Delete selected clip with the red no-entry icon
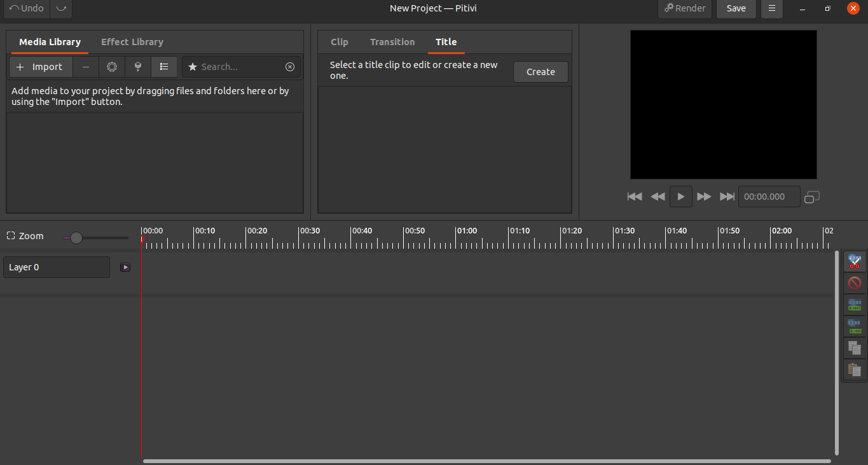Screen dimensions: 868x465 tap(854, 283)
